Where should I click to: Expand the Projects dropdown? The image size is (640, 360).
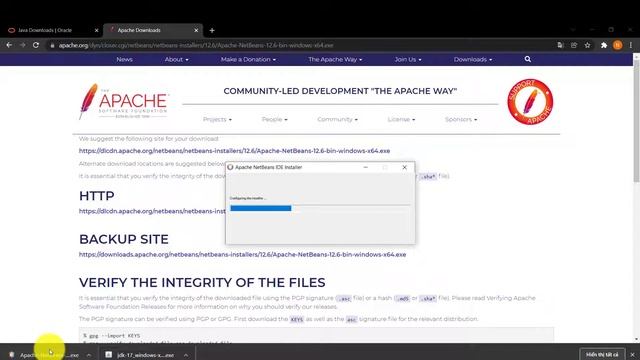coord(217,119)
